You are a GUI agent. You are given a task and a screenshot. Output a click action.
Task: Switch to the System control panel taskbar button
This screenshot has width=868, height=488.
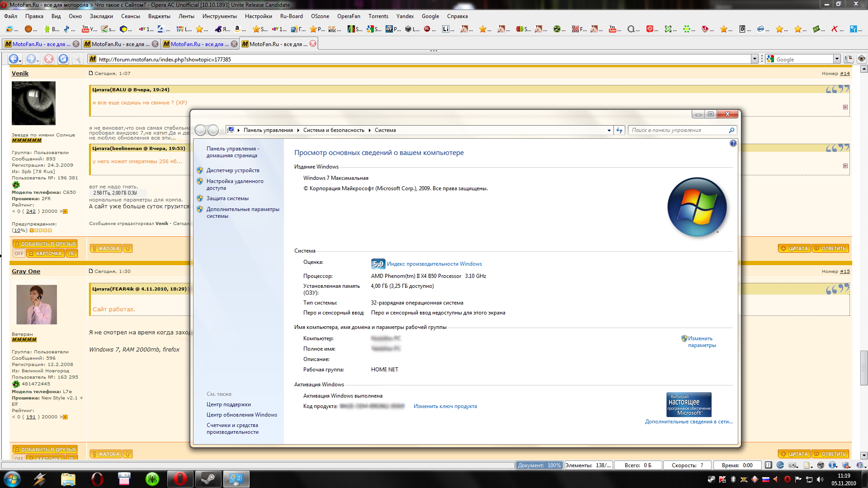236,479
